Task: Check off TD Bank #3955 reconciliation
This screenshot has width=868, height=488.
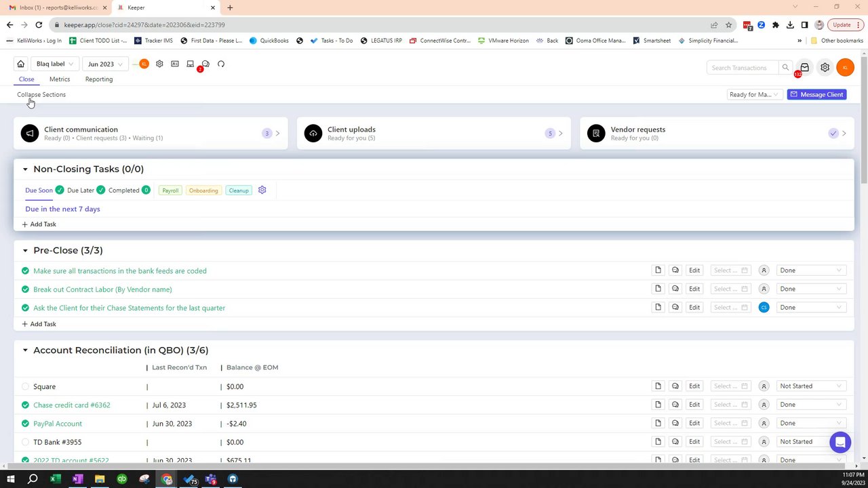Action: click(x=25, y=442)
